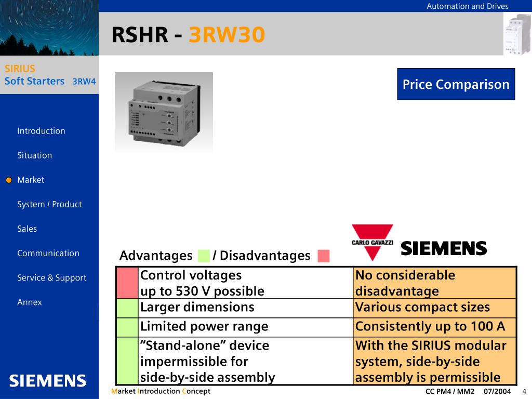
Task: Select the 'With the SIRIUS modular system' cell
Action: [435, 361]
